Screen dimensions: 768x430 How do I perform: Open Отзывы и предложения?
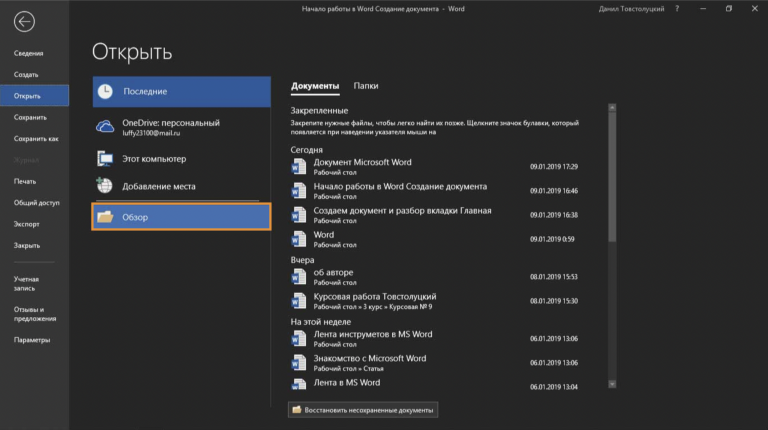(35, 314)
